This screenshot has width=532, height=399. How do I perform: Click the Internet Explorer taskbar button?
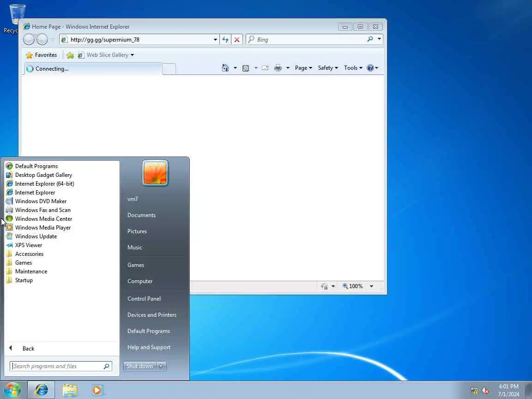[x=41, y=390]
